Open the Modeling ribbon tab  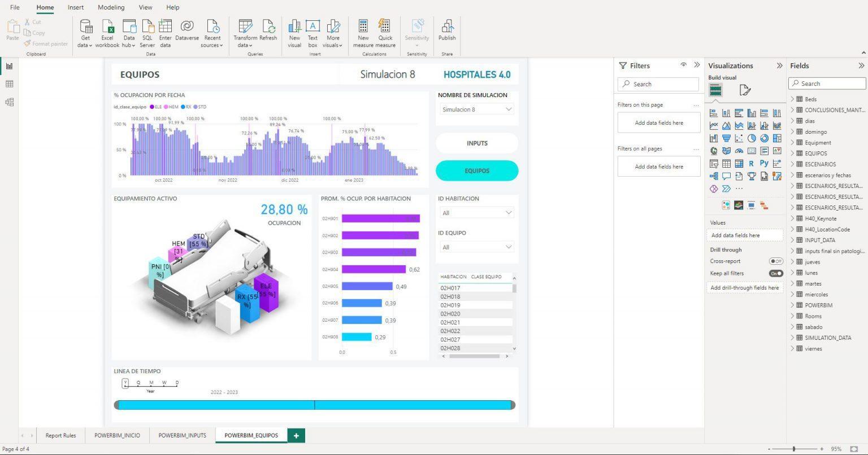[x=111, y=7]
